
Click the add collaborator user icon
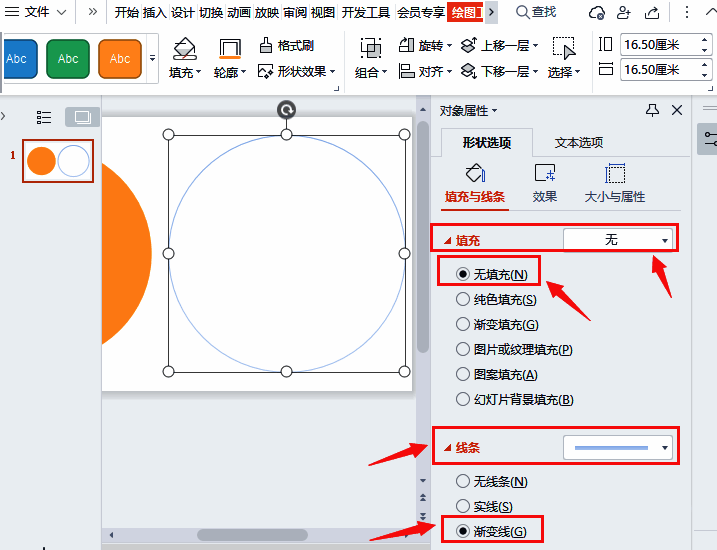click(x=623, y=12)
